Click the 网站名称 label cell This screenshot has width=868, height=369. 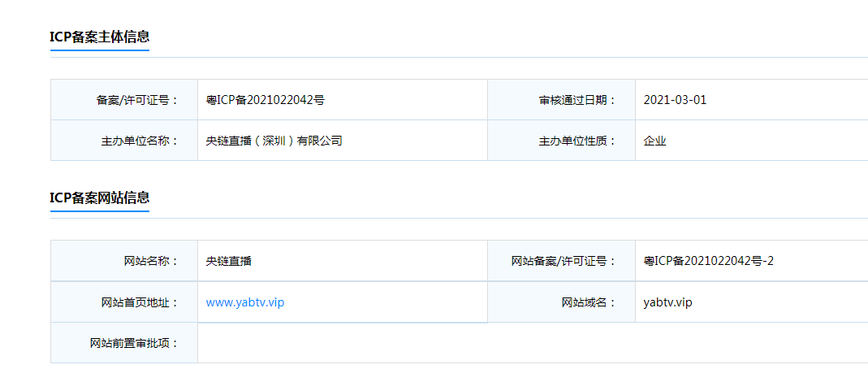124,260
